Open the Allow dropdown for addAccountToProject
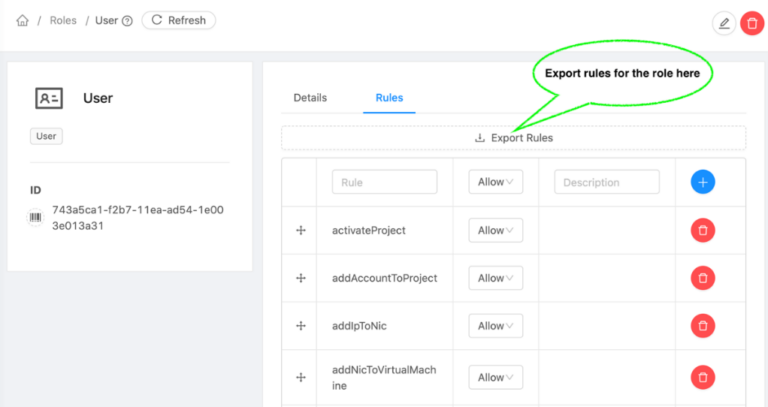Viewport: 768px width, 407px height. (x=496, y=278)
